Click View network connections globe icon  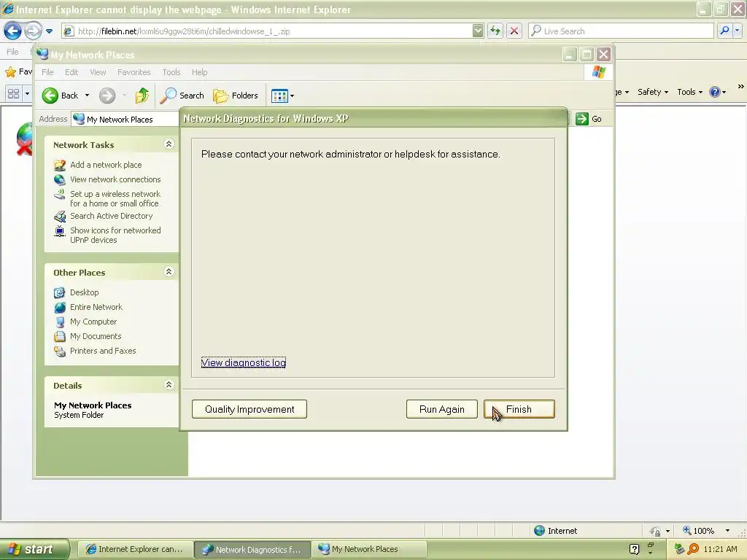(60, 179)
